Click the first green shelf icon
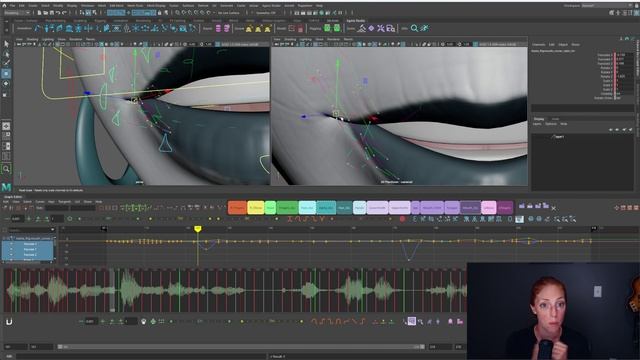Screen dimensions: 640x360 327,28
